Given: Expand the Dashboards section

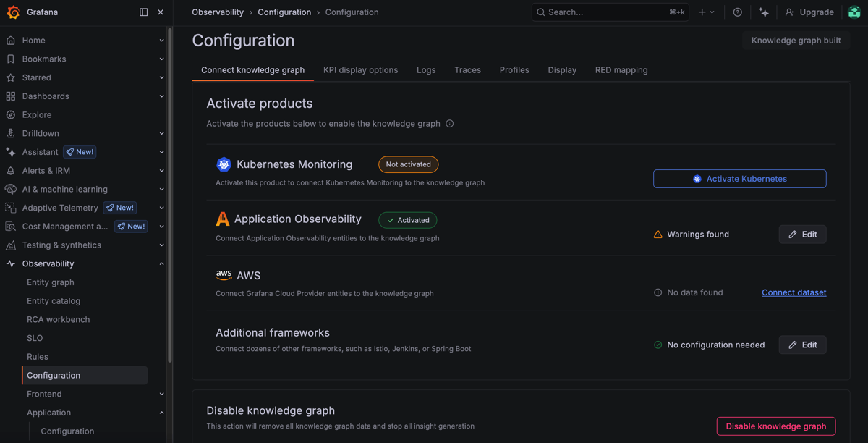Looking at the screenshot, I should tap(162, 96).
